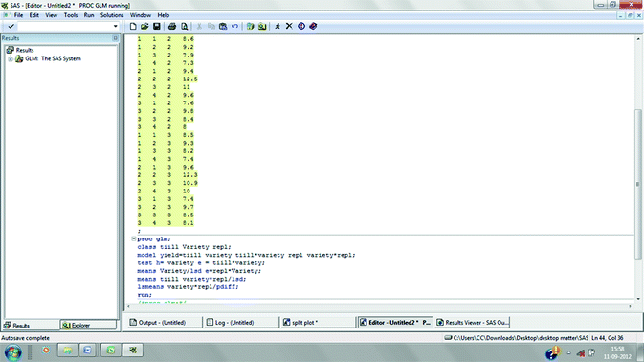Click the New Library toolbar icon
This screenshot has width=644, height=362.
(250, 26)
